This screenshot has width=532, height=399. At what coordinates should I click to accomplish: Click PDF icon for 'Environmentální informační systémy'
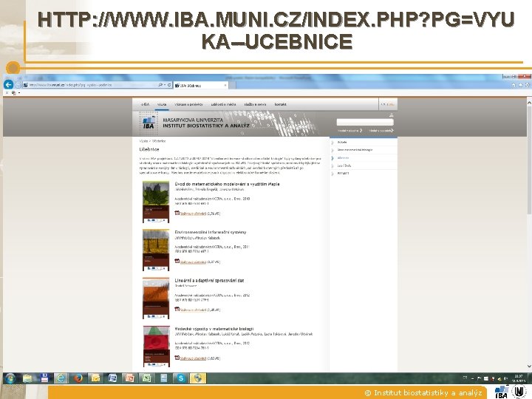(x=177, y=262)
